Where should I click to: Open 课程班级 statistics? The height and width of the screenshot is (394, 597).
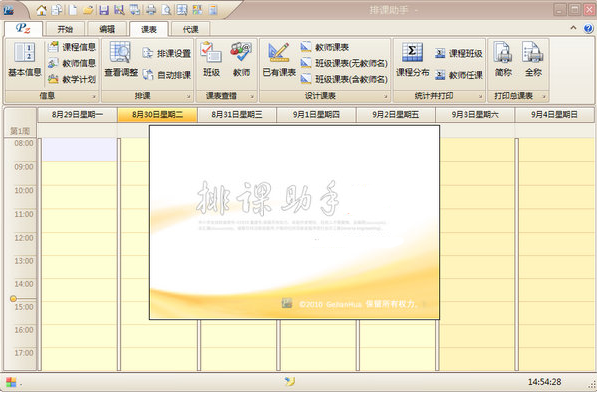[459, 53]
